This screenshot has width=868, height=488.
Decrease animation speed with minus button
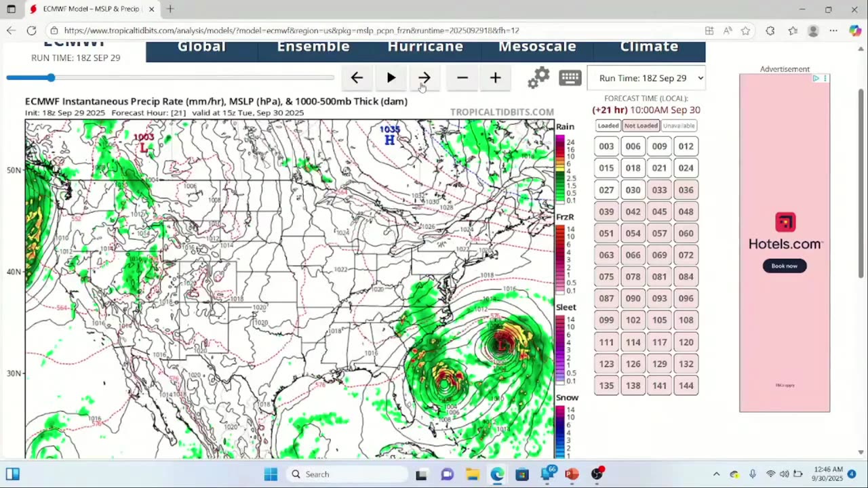[462, 78]
